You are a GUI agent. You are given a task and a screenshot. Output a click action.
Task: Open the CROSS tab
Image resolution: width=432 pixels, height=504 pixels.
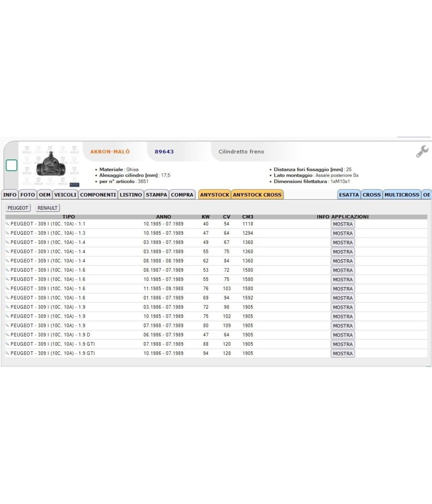[372, 194]
